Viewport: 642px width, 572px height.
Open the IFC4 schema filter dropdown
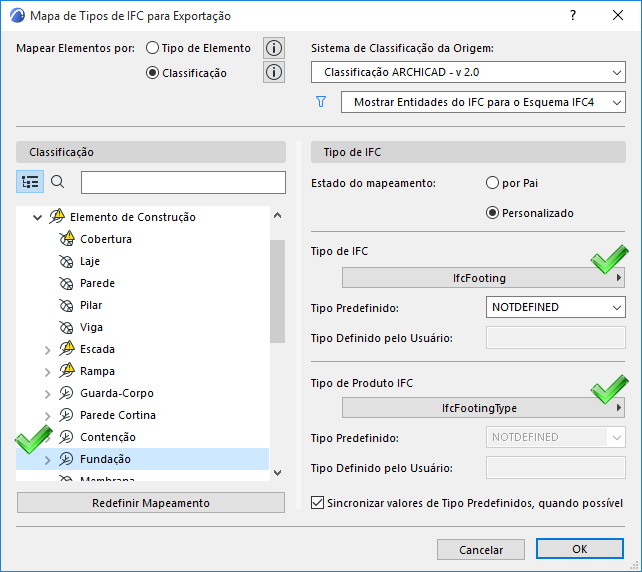tap(482, 102)
